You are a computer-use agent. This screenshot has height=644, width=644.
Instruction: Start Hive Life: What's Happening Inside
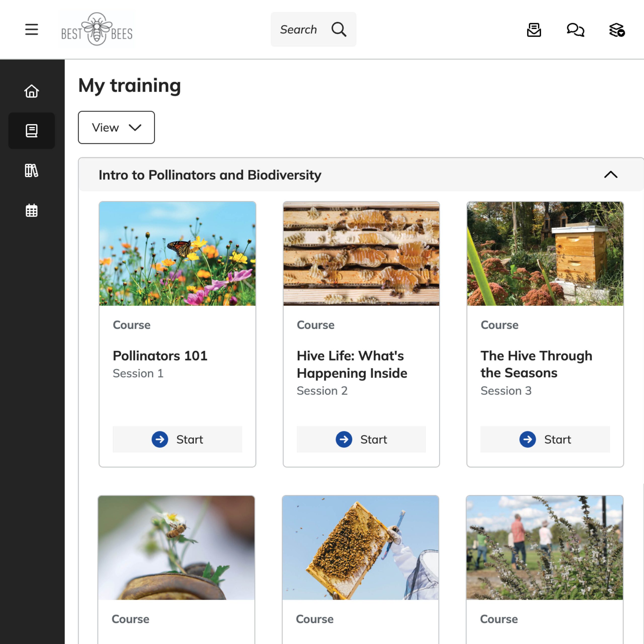[361, 439]
